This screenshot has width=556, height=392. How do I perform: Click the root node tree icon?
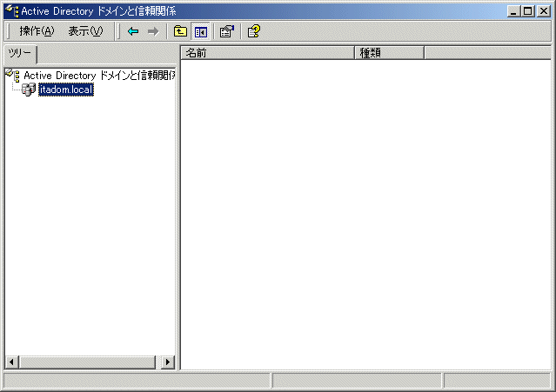pyautogui.click(x=13, y=75)
